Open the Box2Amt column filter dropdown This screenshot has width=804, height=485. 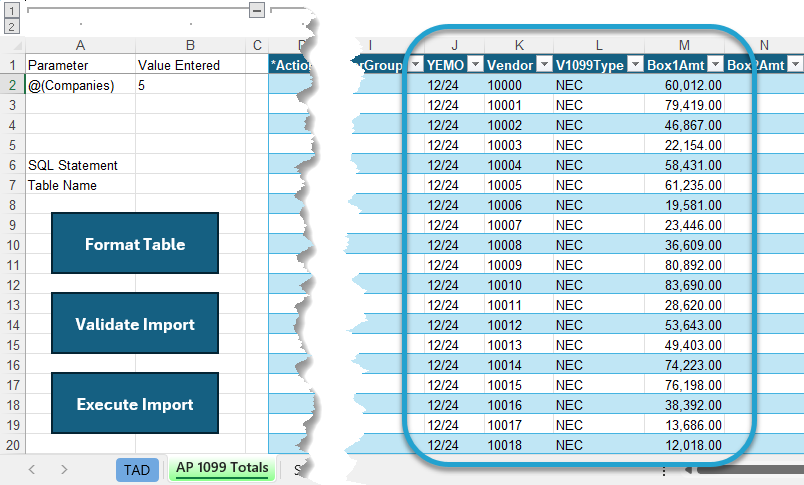pos(795,65)
